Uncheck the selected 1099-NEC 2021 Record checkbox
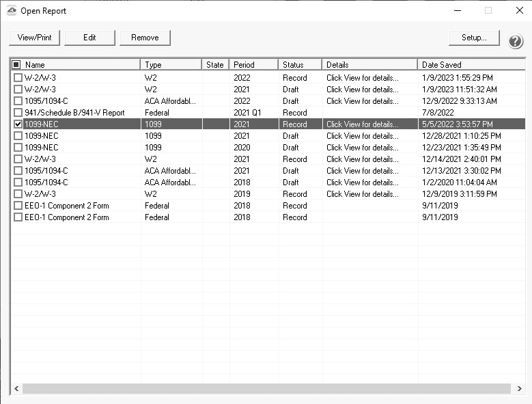Viewport: 532px width, 404px height. coord(18,124)
